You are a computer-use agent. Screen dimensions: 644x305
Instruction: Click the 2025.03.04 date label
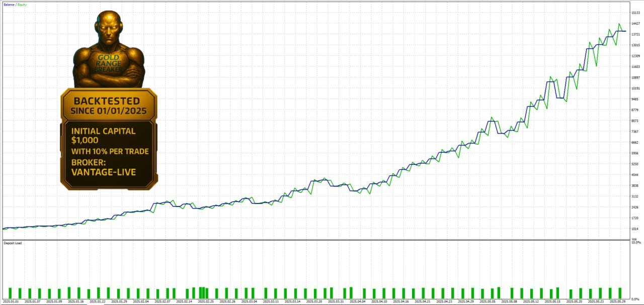249,302
